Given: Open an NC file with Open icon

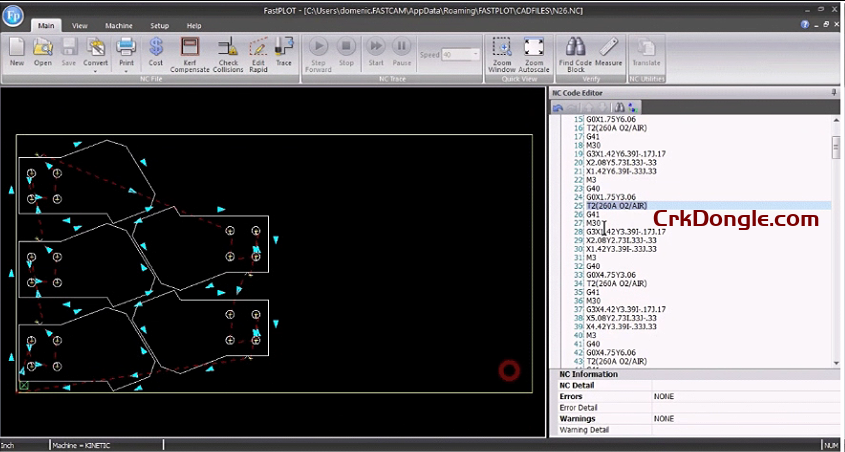Looking at the screenshot, I should [43, 48].
